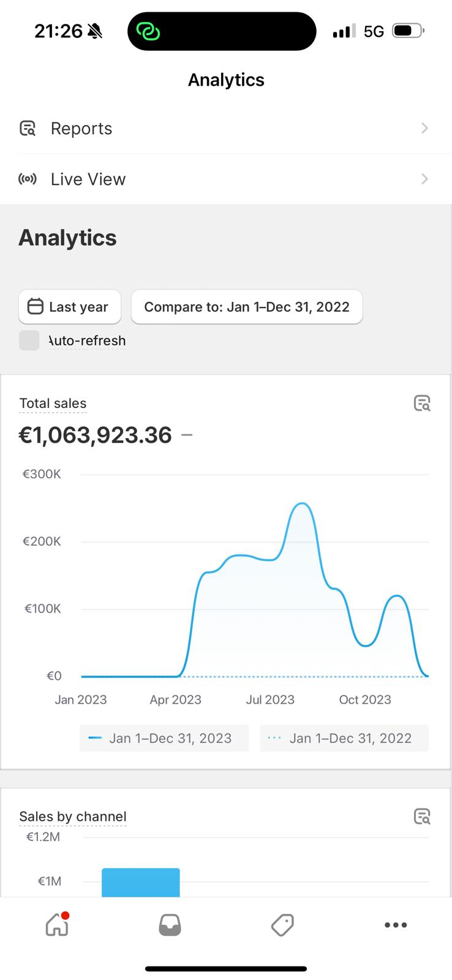Open the Orders inbox tab icon
The width and height of the screenshot is (452, 980).
pyautogui.click(x=170, y=925)
